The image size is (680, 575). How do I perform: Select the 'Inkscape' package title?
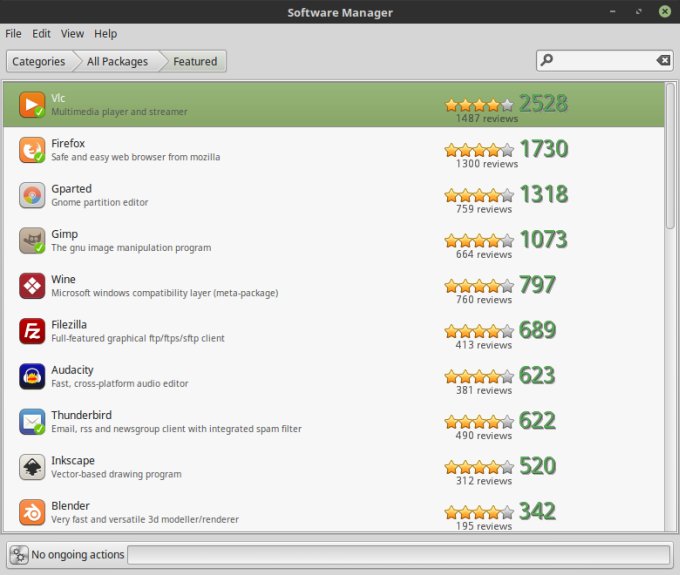pyautogui.click(x=73, y=461)
